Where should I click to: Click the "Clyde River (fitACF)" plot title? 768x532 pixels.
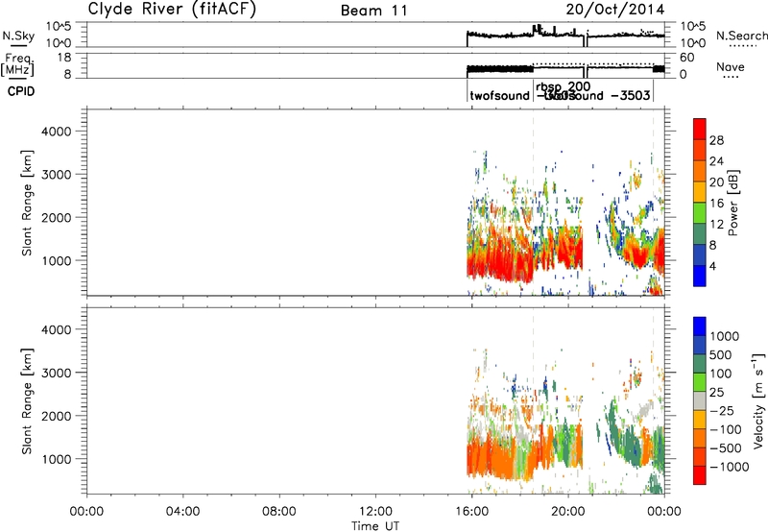coord(172,9)
